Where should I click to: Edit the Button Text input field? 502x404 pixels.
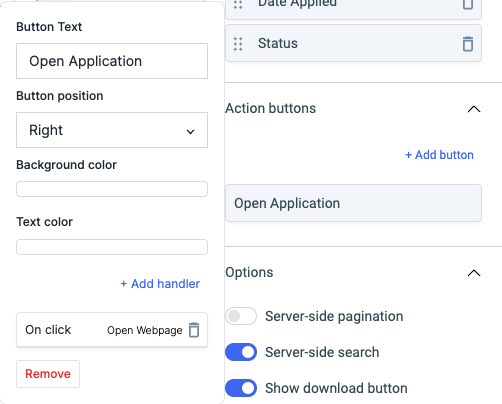(x=112, y=61)
